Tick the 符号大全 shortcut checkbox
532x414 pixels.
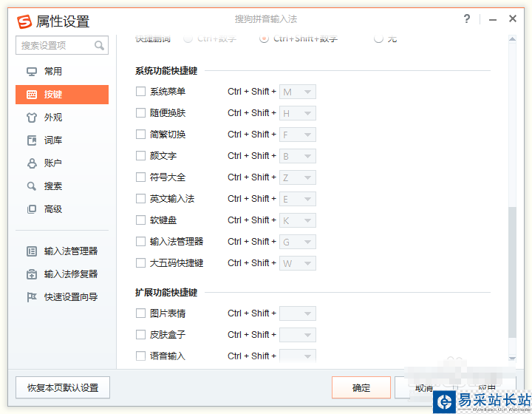[140, 177]
